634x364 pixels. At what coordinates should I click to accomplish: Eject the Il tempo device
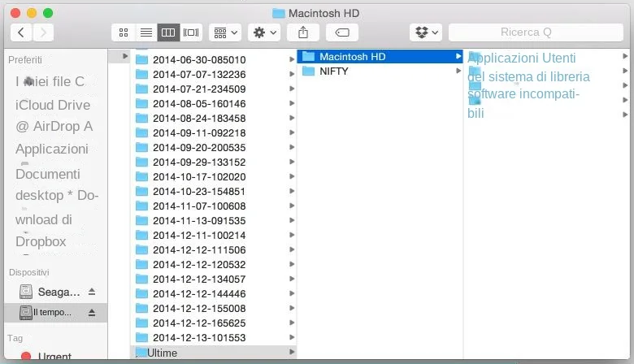click(92, 312)
